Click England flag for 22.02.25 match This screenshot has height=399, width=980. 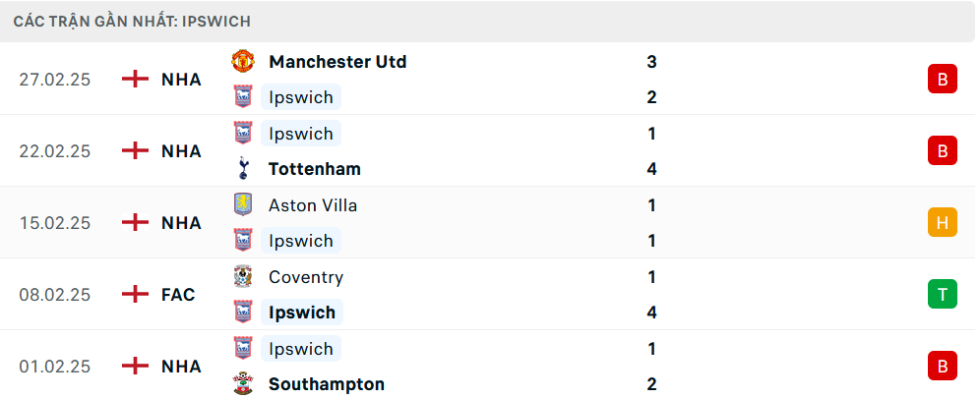(x=135, y=151)
